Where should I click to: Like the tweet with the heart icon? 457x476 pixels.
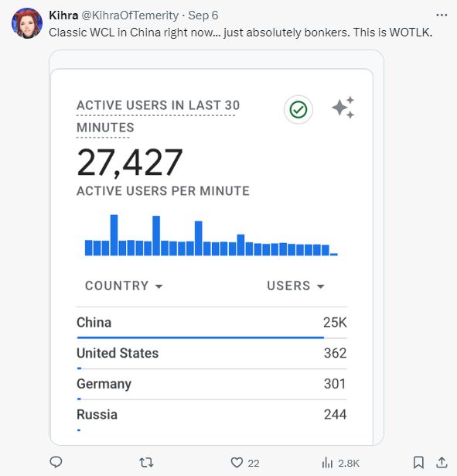(237, 463)
